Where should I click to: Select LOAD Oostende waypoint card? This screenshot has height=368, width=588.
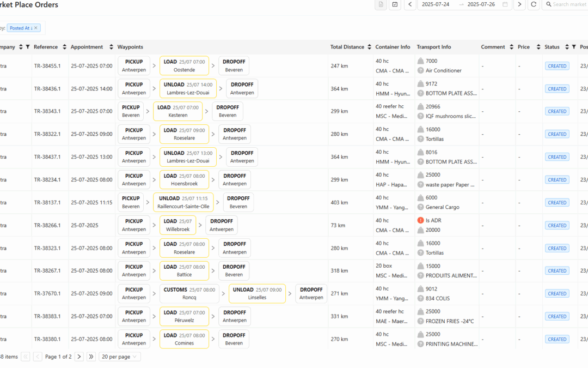point(184,66)
